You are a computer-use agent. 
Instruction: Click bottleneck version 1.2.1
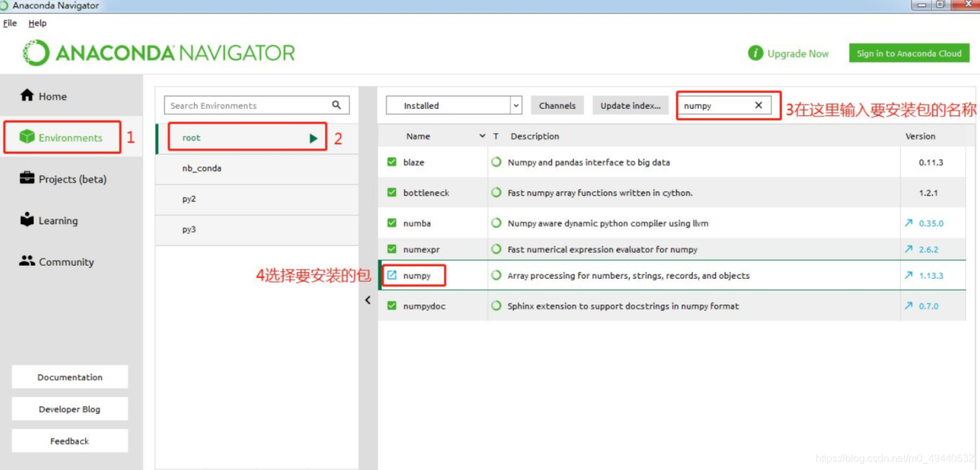click(929, 193)
